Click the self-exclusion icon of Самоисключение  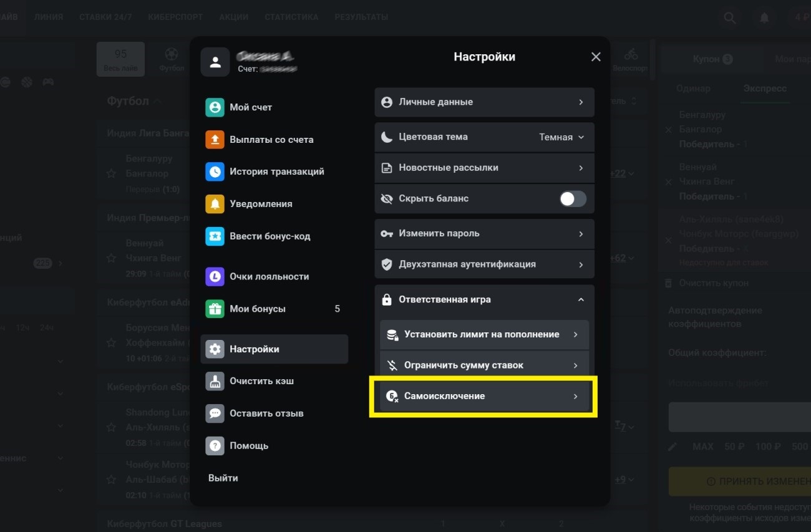tap(392, 396)
